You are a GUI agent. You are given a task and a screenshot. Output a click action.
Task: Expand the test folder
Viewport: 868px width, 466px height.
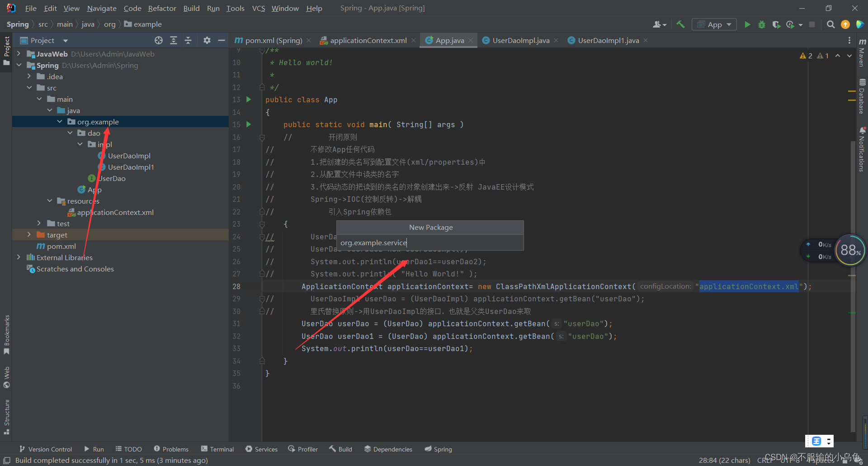39,223
